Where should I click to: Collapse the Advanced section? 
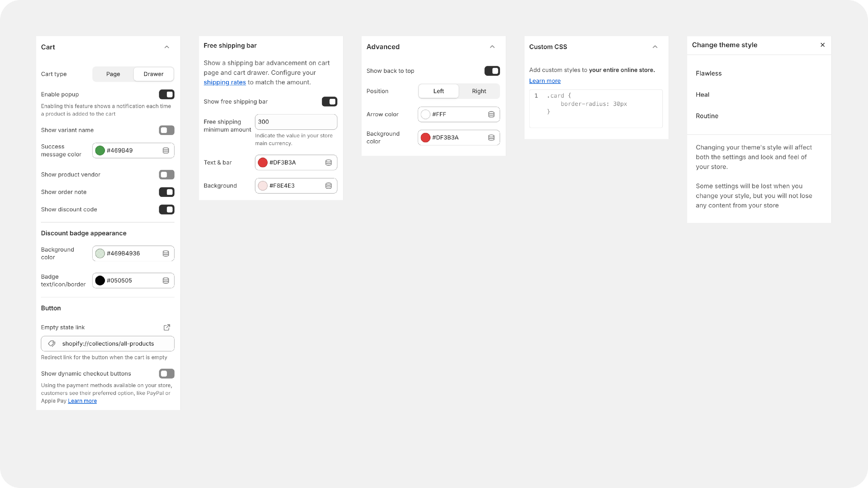(492, 47)
